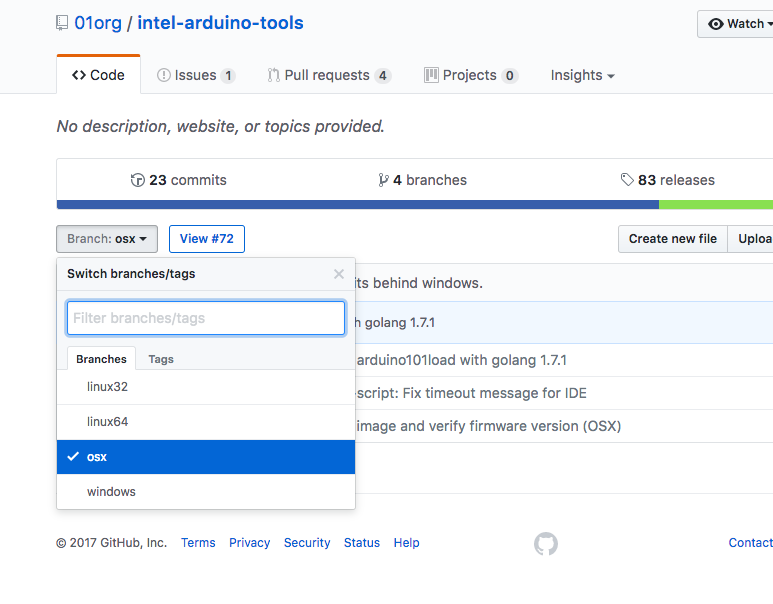Open the Pull requests tab
The image size is (773, 604).
click(x=329, y=75)
